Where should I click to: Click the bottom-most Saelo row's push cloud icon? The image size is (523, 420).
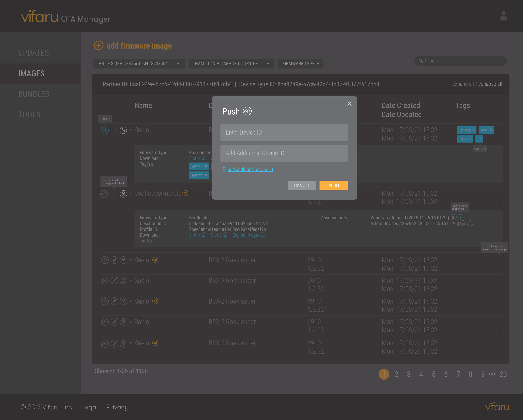click(105, 344)
